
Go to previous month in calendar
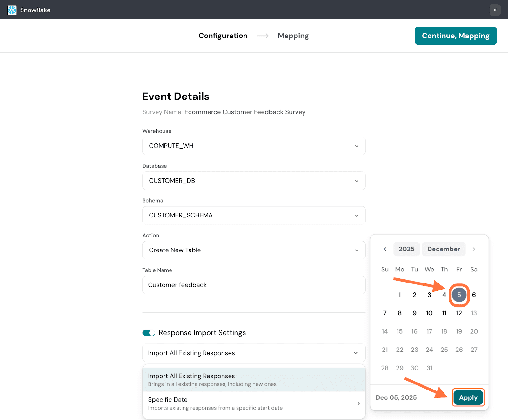[x=385, y=249]
